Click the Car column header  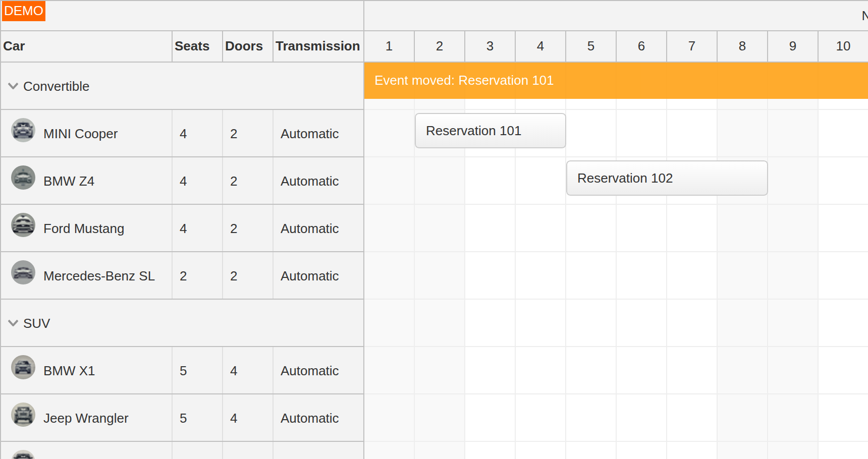(x=86, y=46)
